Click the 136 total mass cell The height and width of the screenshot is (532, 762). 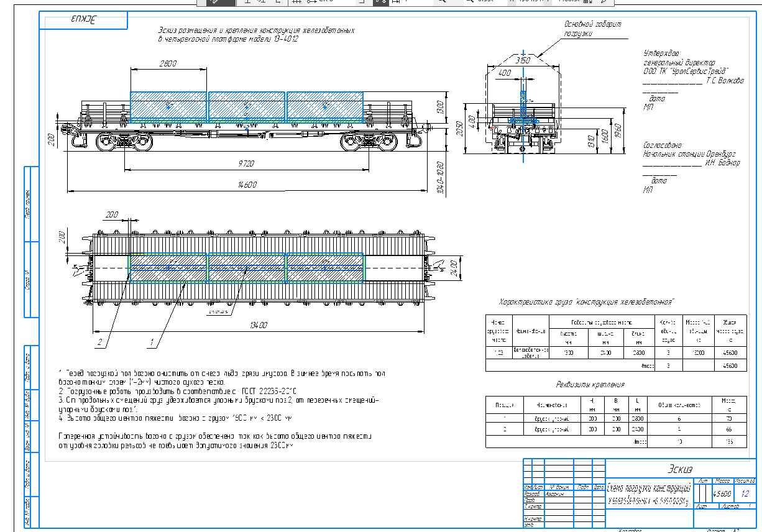[x=728, y=442]
